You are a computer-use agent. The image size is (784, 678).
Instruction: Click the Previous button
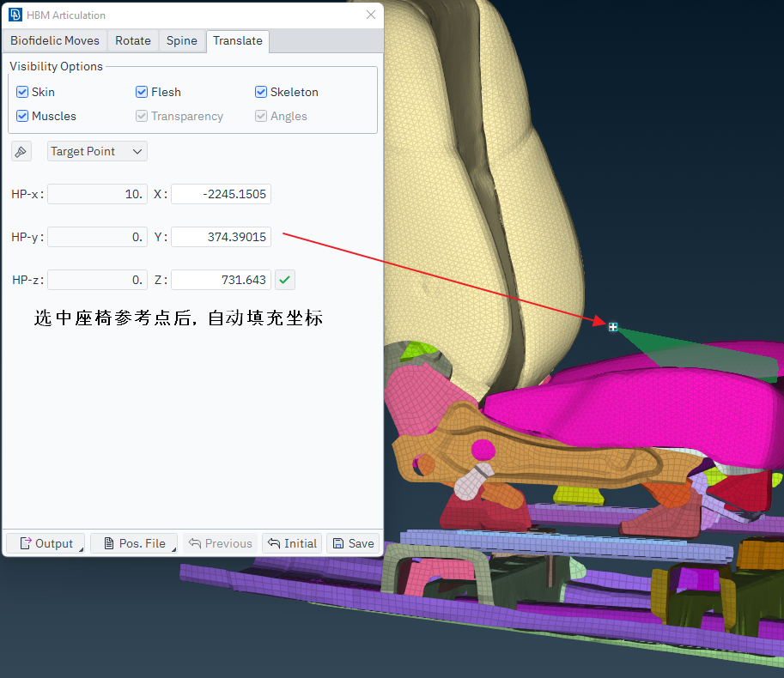221,543
